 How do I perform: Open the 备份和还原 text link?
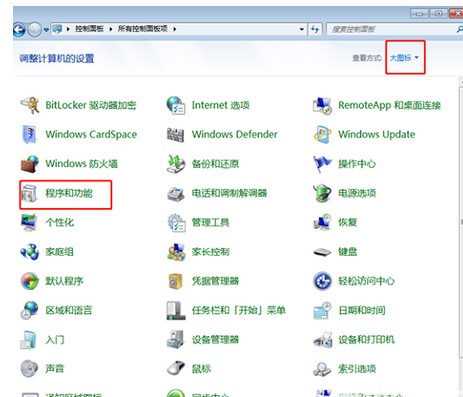[x=215, y=164]
